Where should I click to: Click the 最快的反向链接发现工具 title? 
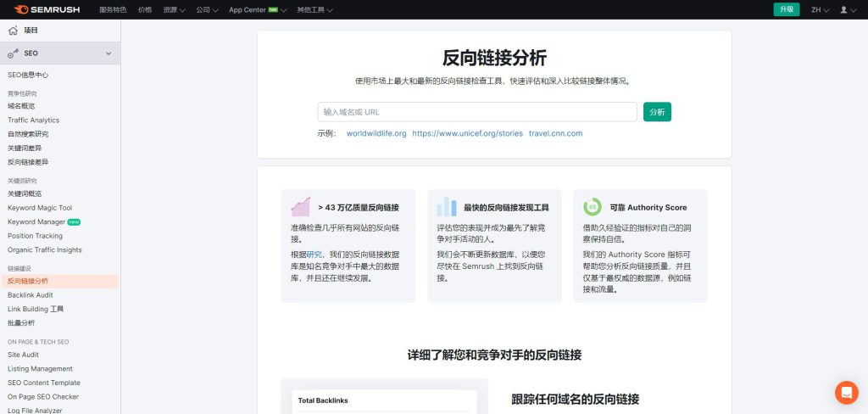pos(507,208)
